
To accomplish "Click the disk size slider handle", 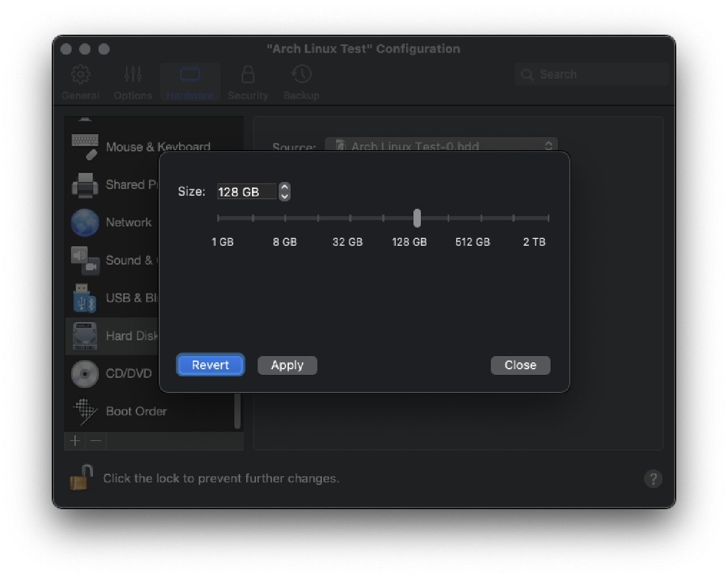I will (x=417, y=218).
